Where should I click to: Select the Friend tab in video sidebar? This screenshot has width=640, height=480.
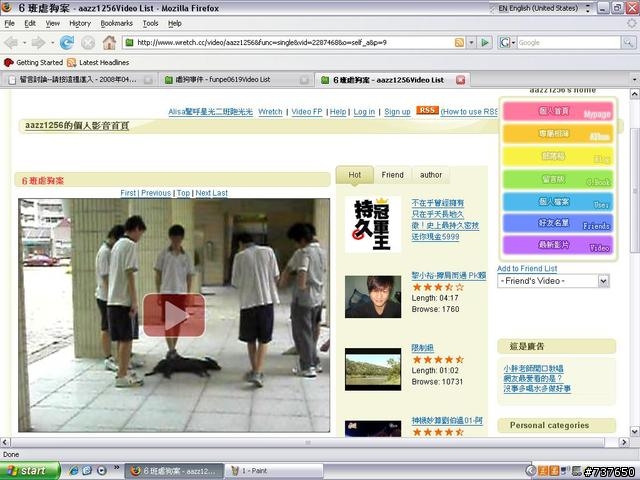(x=393, y=175)
